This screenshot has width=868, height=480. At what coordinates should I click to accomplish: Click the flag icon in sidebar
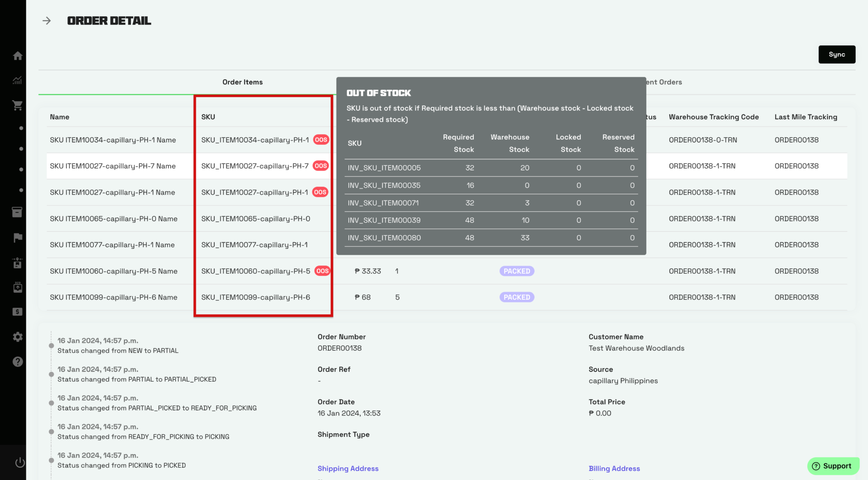click(17, 237)
